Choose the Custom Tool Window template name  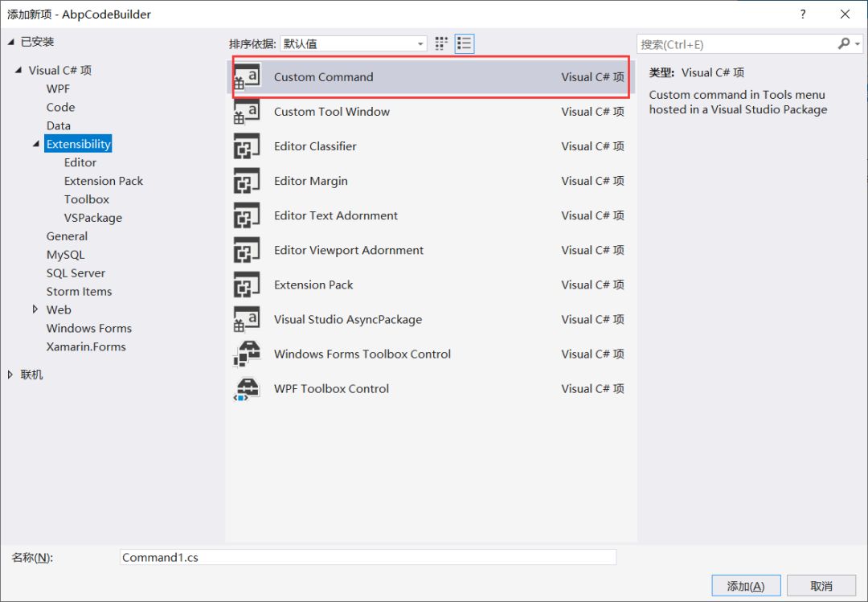coord(332,112)
